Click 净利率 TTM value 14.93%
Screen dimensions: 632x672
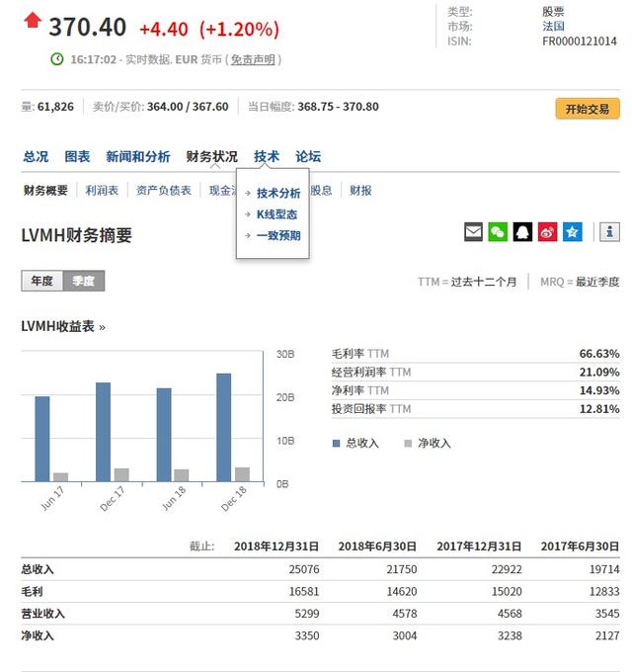click(599, 390)
